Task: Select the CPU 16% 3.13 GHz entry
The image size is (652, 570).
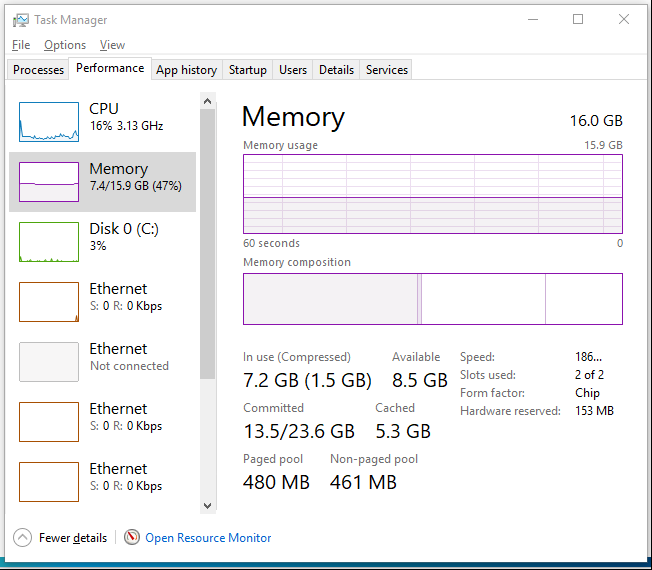Action: (x=102, y=122)
